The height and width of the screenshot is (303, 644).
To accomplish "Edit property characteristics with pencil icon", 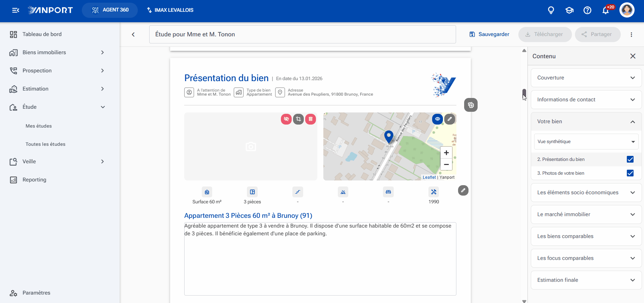I will (x=463, y=191).
